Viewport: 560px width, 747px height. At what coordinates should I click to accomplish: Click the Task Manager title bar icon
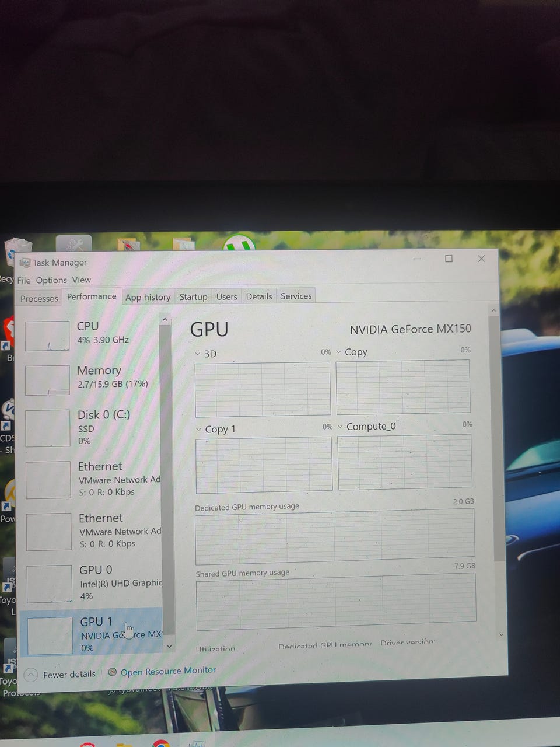(x=25, y=263)
